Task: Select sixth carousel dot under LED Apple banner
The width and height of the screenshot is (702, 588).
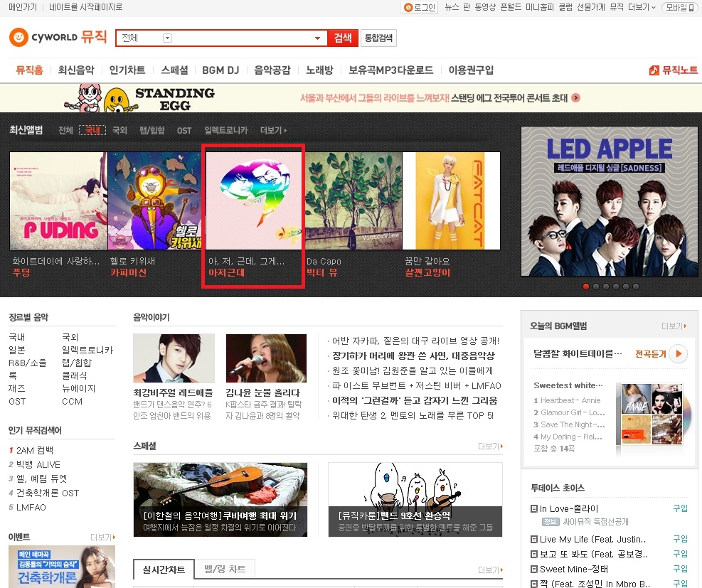Action: (636, 287)
